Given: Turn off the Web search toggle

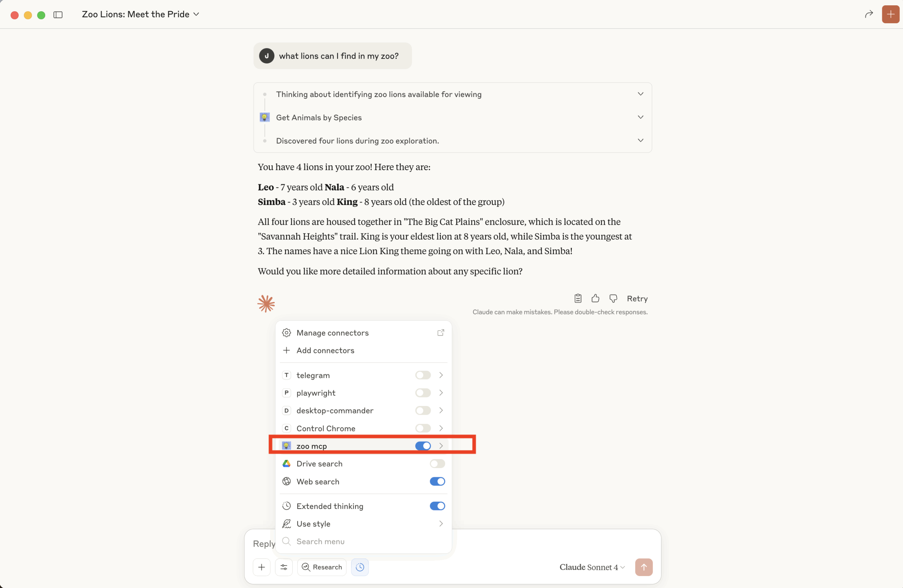Looking at the screenshot, I should pos(437,481).
